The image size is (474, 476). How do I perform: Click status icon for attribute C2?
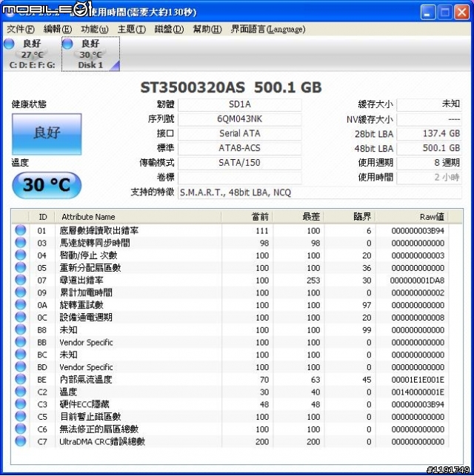(x=21, y=392)
